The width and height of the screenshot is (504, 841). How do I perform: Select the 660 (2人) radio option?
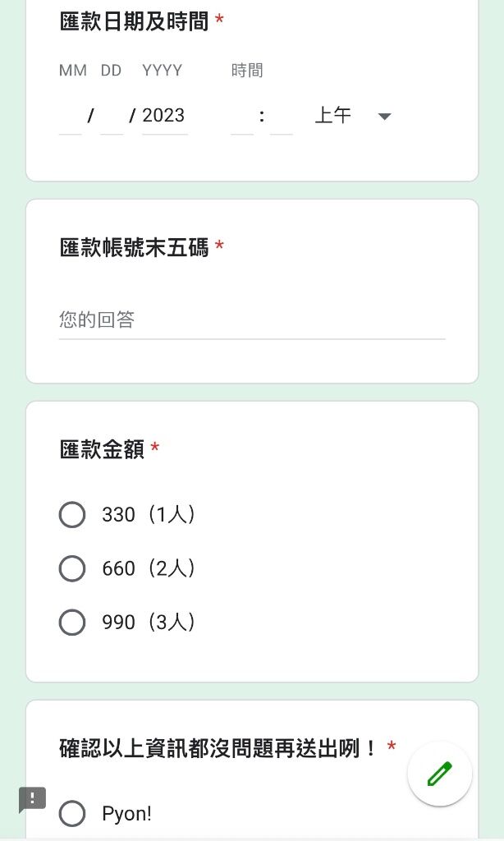click(72, 568)
